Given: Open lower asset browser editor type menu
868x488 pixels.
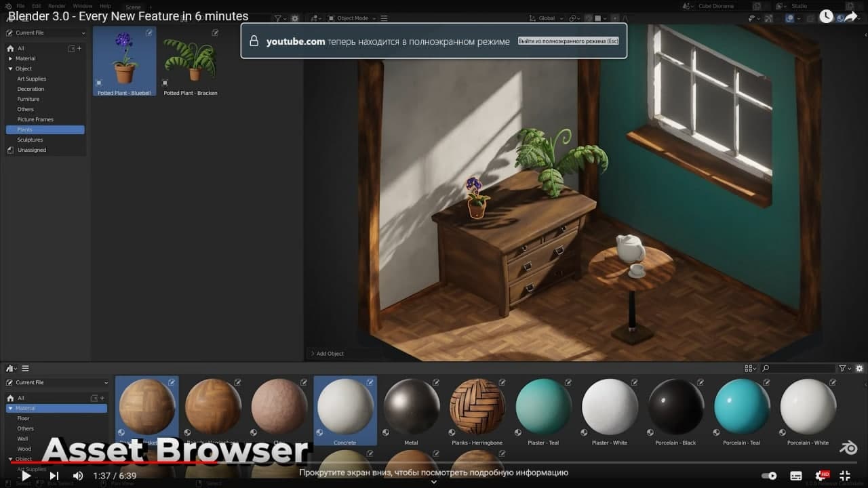Looking at the screenshot, I should 12,368.
